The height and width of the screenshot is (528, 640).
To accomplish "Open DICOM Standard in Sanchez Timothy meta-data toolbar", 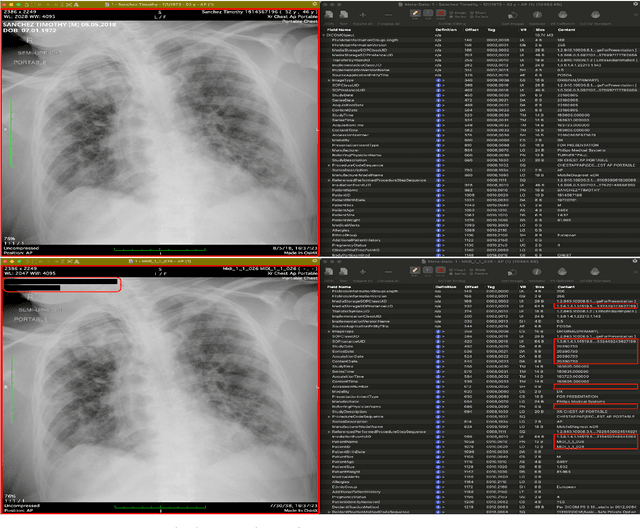I will [593, 16].
